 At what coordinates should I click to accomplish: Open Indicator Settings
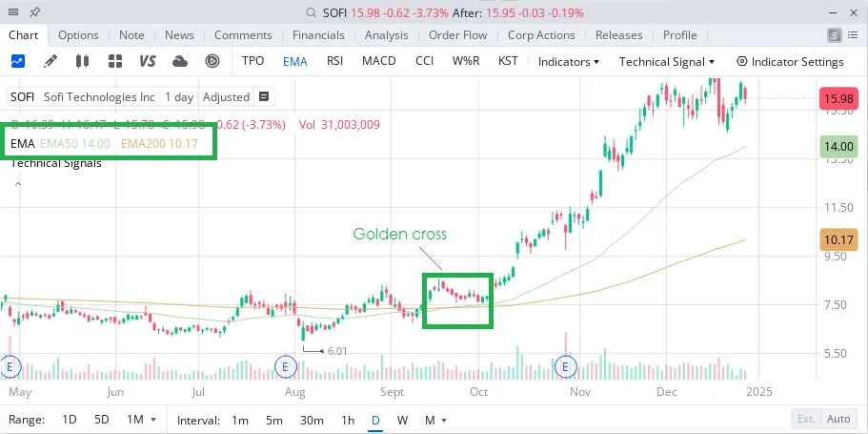[x=790, y=61]
